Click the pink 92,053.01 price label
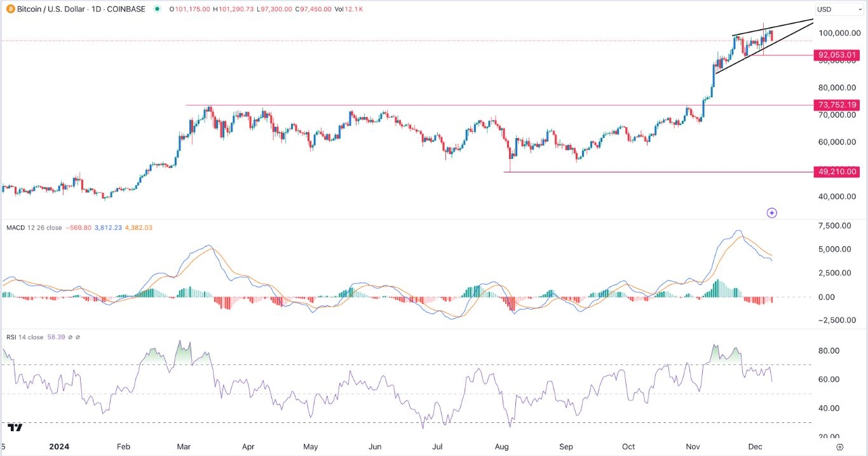The height and width of the screenshot is (456, 868). [x=837, y=55]
